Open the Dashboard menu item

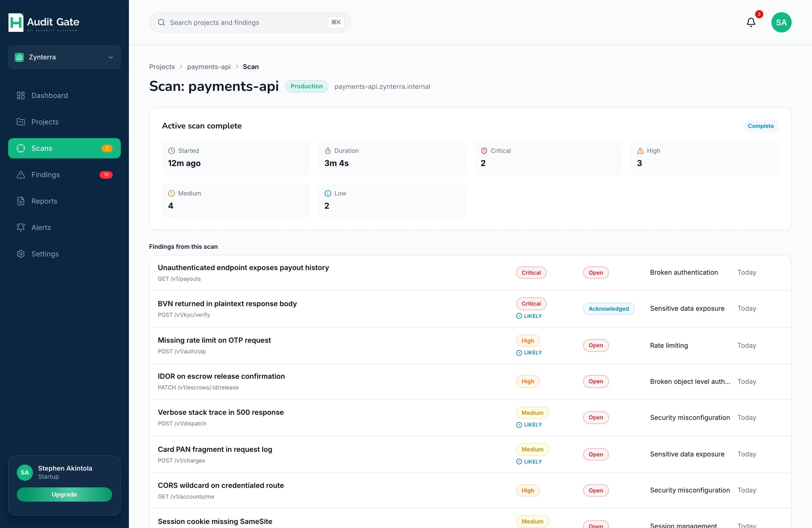[x=65, y=95]
